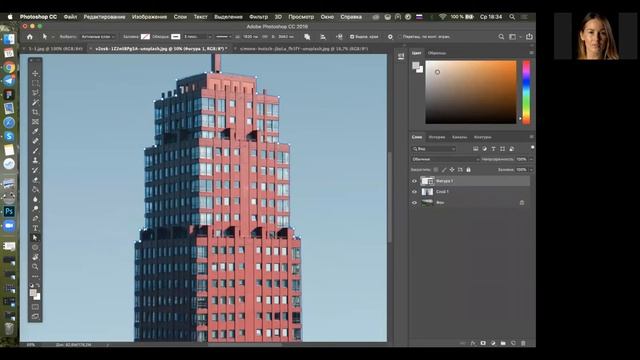Screen dimensions: 640x360
Task: Select the Clone Stamp tool
Action: (35, 160)
